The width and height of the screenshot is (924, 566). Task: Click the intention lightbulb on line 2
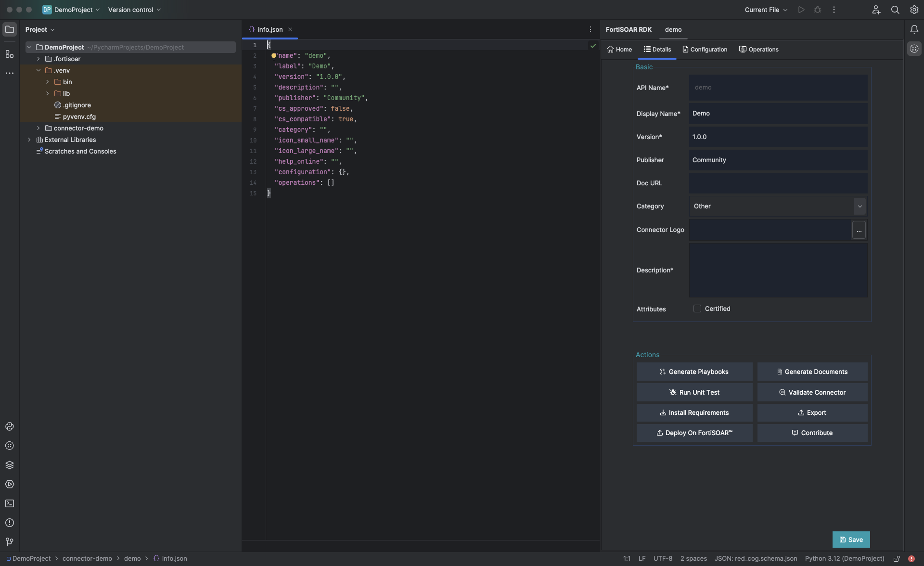point(273,56)
